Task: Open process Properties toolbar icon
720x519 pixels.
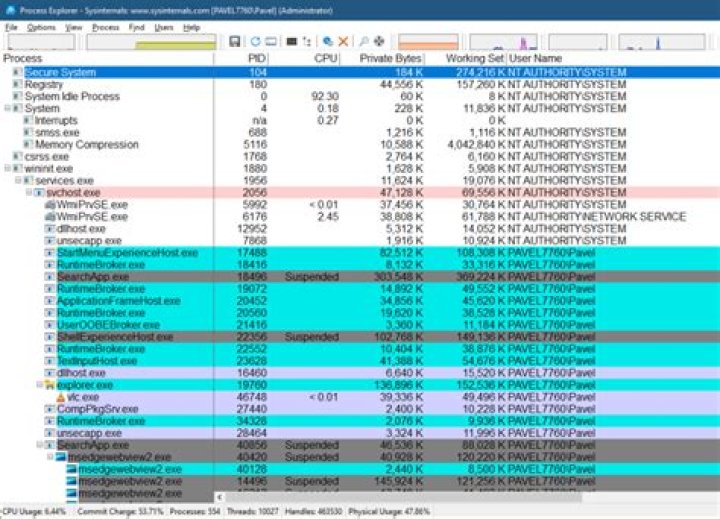Action: 328,41
